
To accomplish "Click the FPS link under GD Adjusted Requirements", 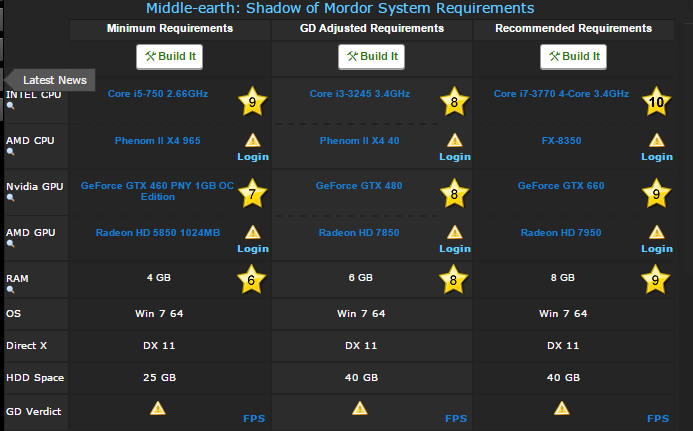I will (456, 418).
